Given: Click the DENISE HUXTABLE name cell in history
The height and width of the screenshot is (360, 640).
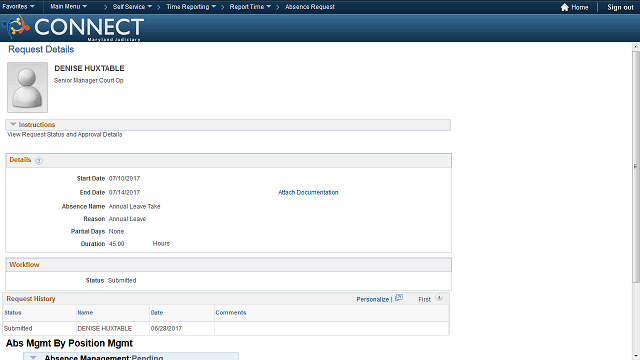Looking at the screenshot, I should pyautogui.click(x=104, y=328).
